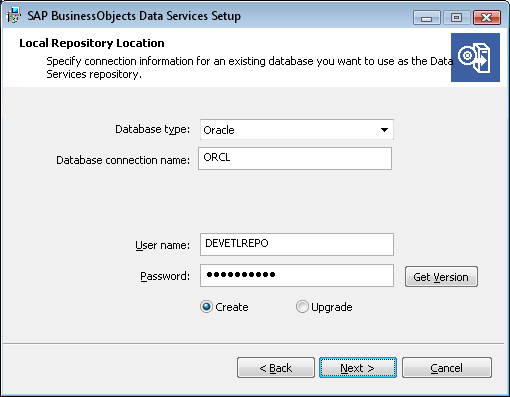The height and width of the screenshot is (397, 510).
Task: Open the Database type dropdown
Action: tap(297, 130)
